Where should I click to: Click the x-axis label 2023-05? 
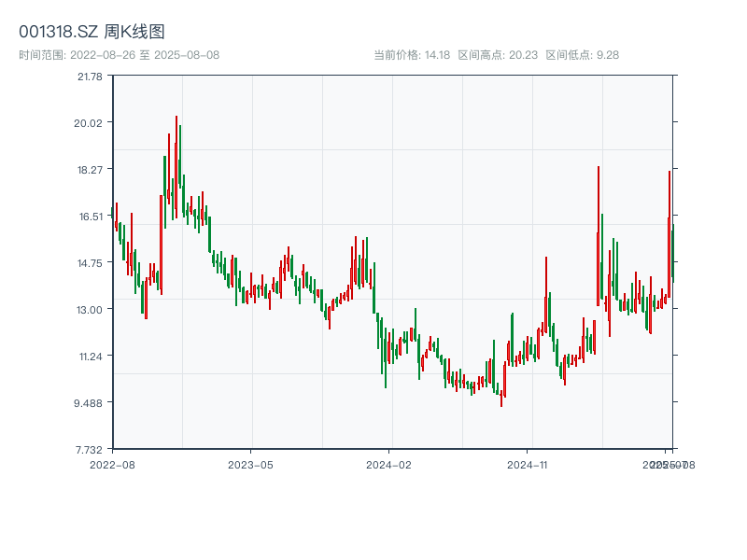coord(250,465)
